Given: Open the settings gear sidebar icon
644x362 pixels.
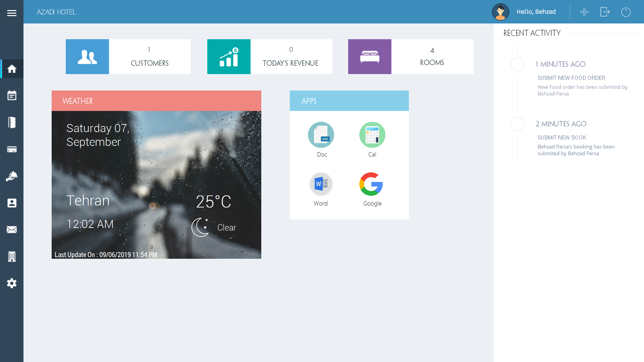Looking at the screenshot, I should point(12,283).
